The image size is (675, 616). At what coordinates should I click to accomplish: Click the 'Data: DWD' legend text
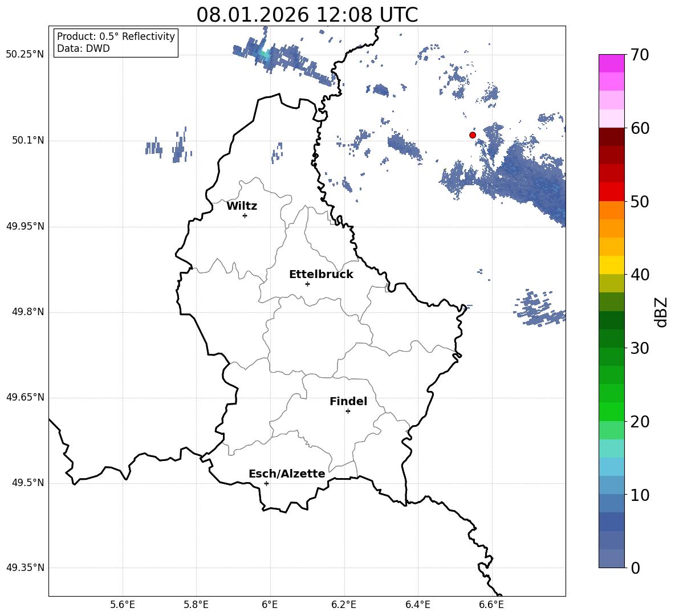coord(83,48)
